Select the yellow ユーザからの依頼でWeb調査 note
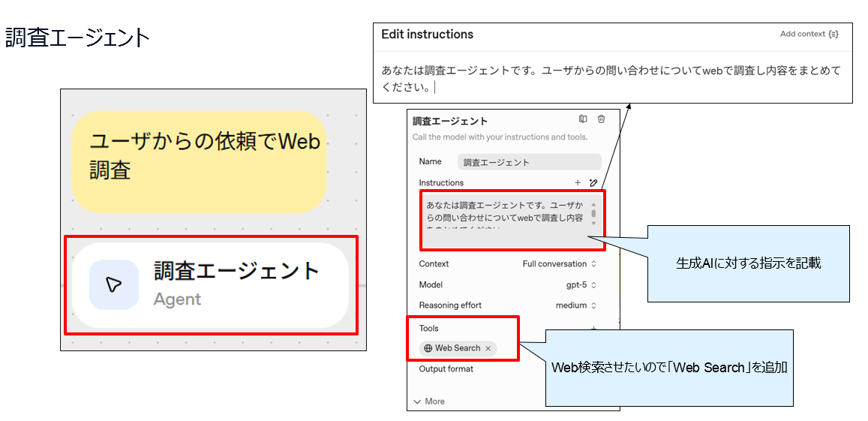The image size is (868, 421). [x=200, y=162]
